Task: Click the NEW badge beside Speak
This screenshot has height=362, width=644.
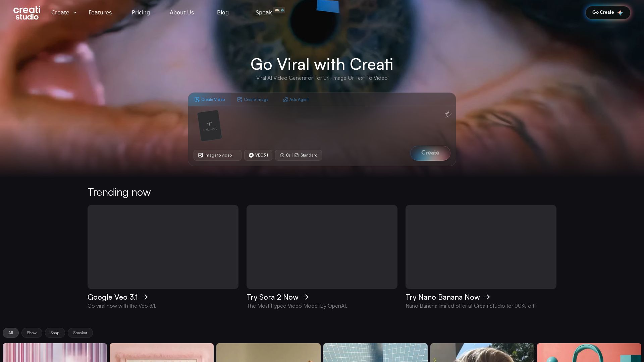Action: [x=279, y=10]
